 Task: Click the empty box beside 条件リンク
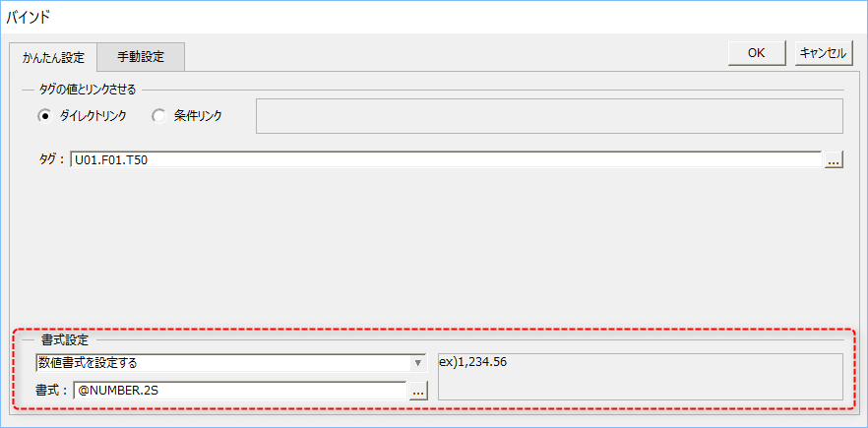549,116
